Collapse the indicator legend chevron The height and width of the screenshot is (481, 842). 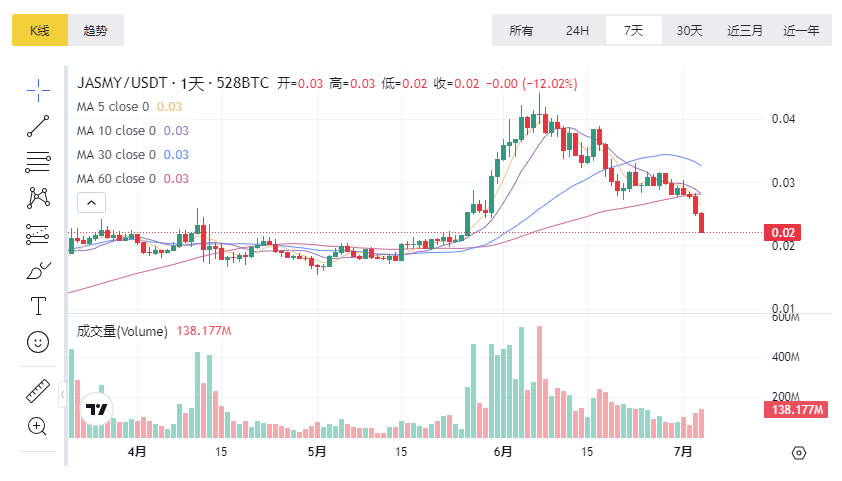[90, 203]
